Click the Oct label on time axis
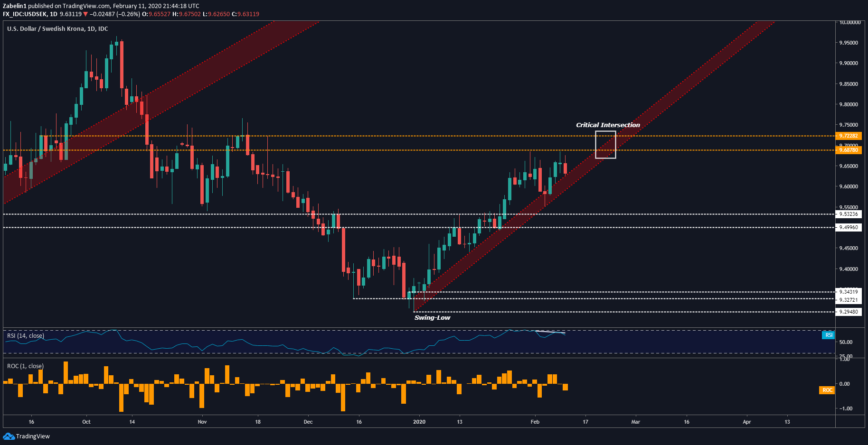Viewport: 868px width, 445px height. 86,422
